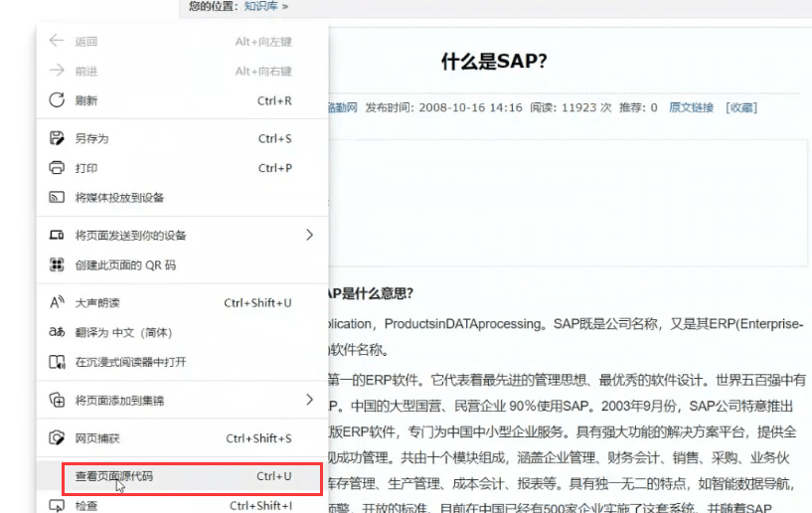812x513 pixels.
Task: Select 创建此页面的 QR 码 entry
Action: coord(182,264)
